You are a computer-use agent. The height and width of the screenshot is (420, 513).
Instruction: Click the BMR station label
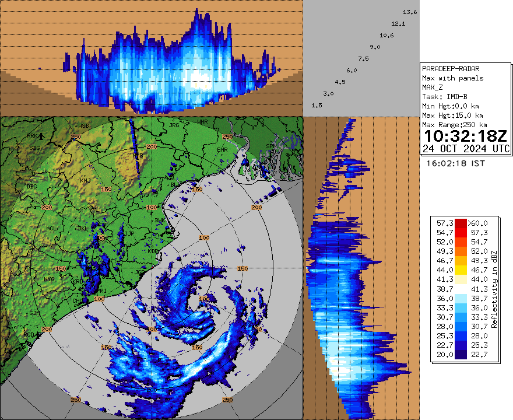coord(222,149)
